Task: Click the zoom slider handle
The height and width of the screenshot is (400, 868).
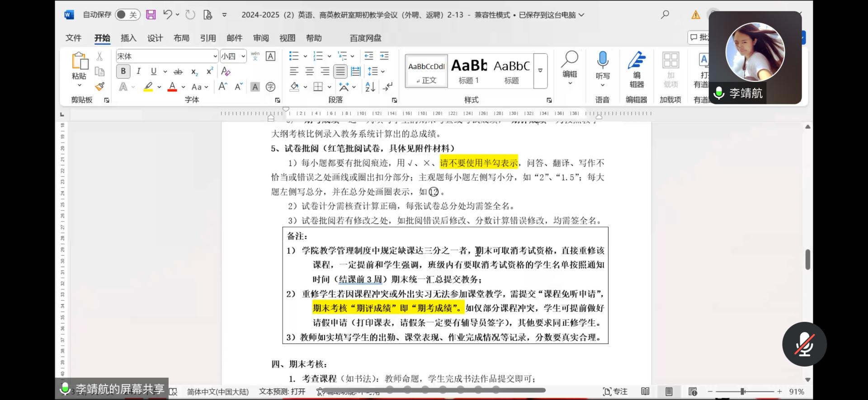Action: [742, 391]
